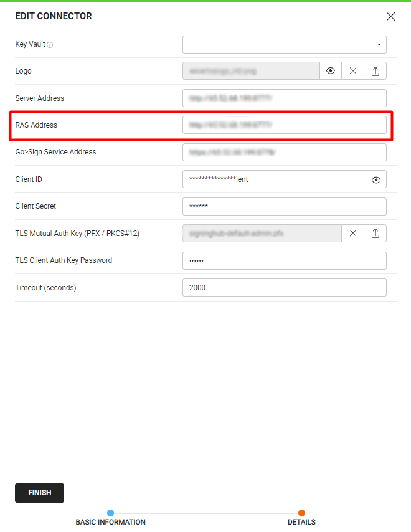Go to the Details step

pos(301,522)
